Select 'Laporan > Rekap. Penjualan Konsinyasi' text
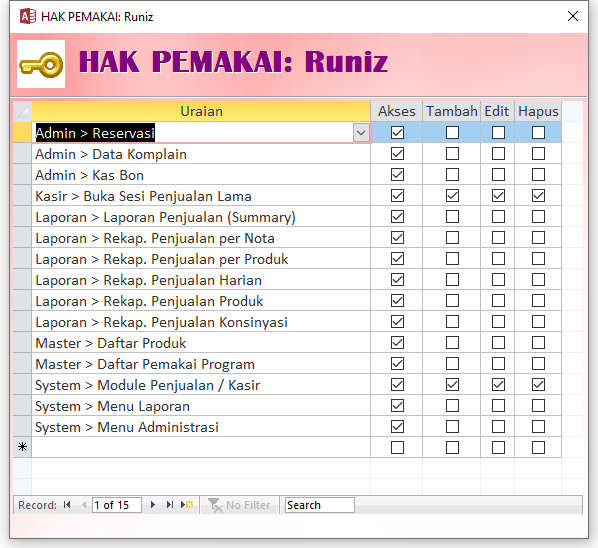 [x=161, y=322]
